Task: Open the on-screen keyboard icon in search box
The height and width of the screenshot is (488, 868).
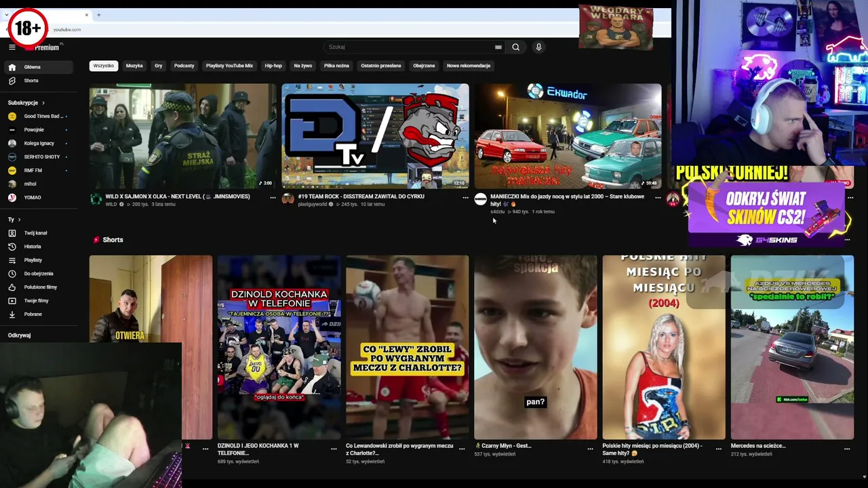Action: click(x=498, y=47)
